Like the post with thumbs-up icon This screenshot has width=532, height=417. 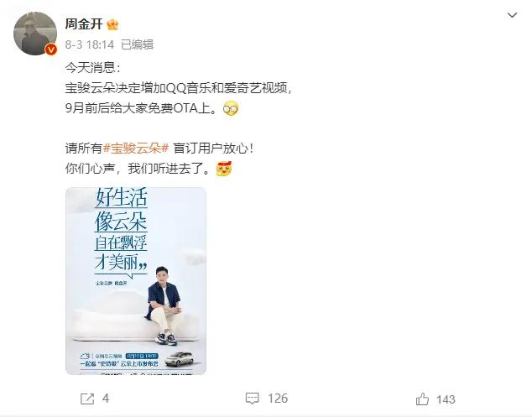click(422, 399)
